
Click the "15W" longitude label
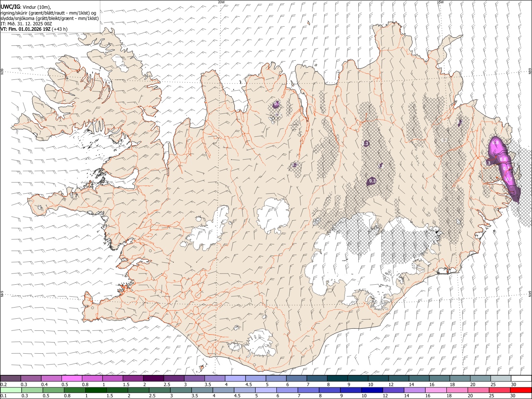click(440, 2)
